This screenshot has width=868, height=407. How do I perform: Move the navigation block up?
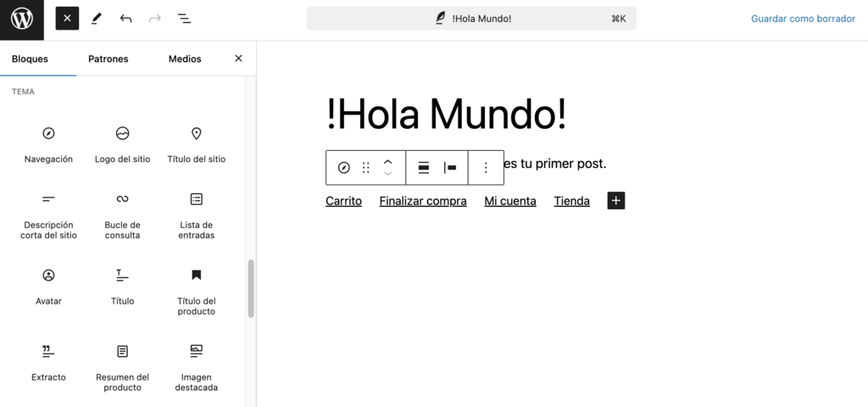tap(387, 161)
